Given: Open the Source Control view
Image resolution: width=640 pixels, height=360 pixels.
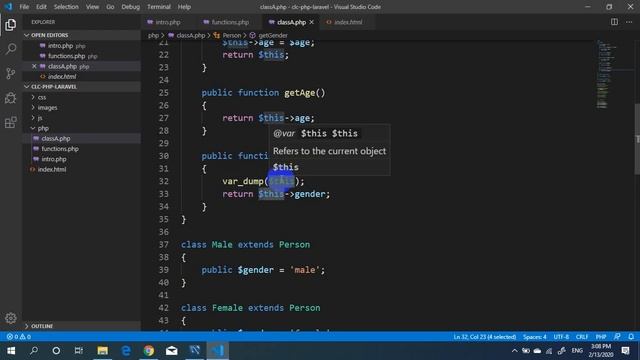Looking at the screenshot, I should tap(11, 73).
